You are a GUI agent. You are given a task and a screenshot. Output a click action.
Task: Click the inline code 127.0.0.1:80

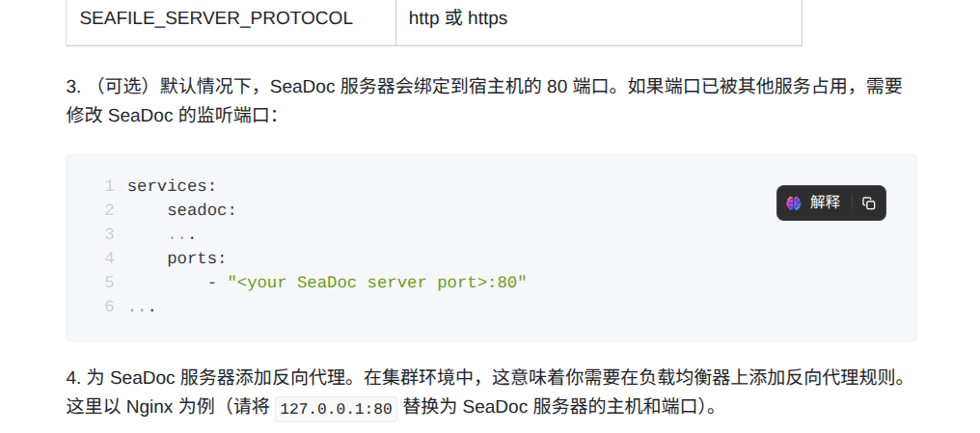[337, 408]
